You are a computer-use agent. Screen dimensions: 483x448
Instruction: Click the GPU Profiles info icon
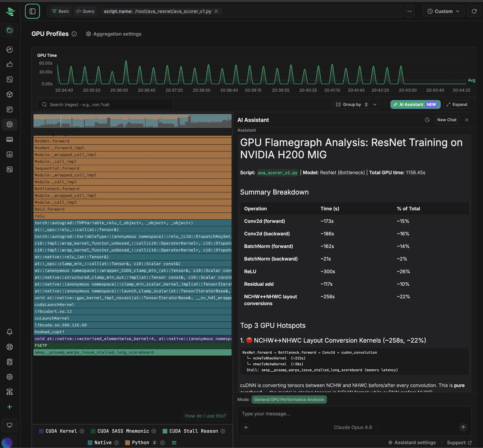coord(74,34)
